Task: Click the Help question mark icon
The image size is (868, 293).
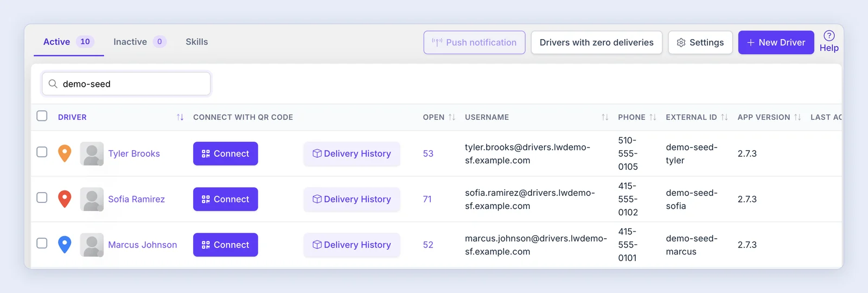Action: [829, 36]
